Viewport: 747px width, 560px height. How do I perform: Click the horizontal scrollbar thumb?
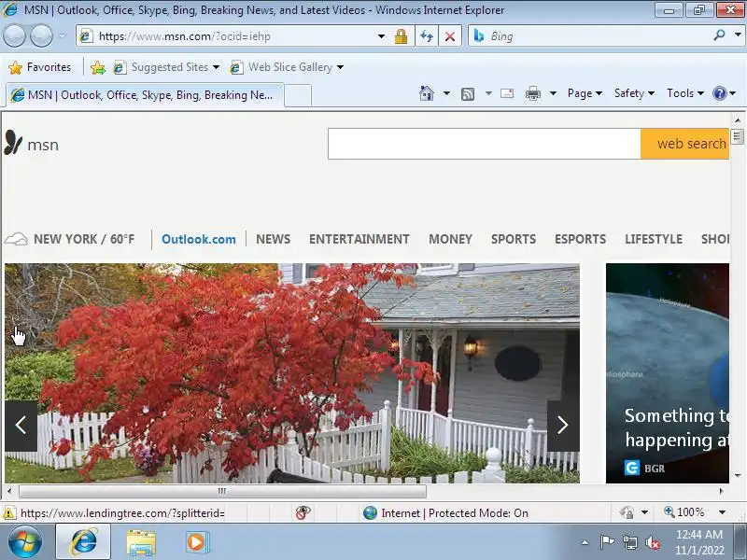(x=222, y=491)
